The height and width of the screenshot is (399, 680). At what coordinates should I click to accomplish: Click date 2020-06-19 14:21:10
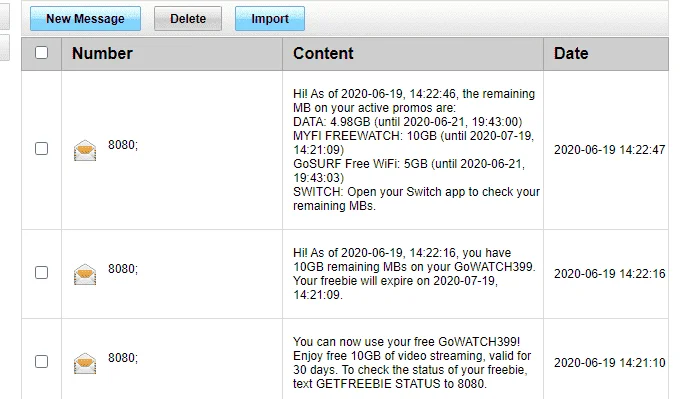609,363
